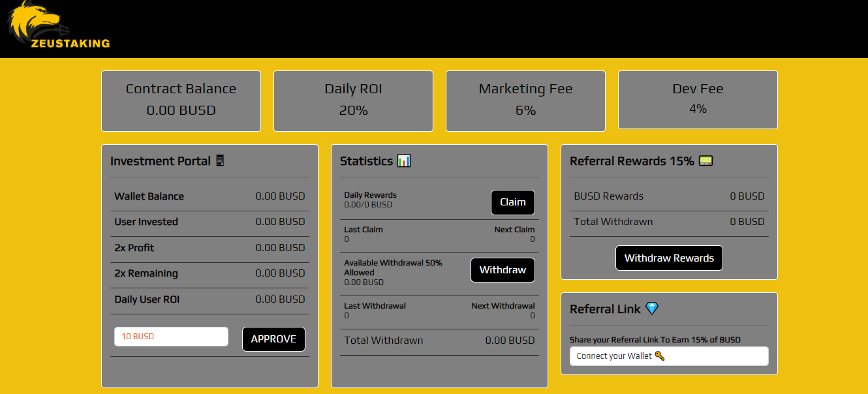Click the BUSD Rewards 0 BUSD value
The image size is (868, 394).
tap(747, 196)
